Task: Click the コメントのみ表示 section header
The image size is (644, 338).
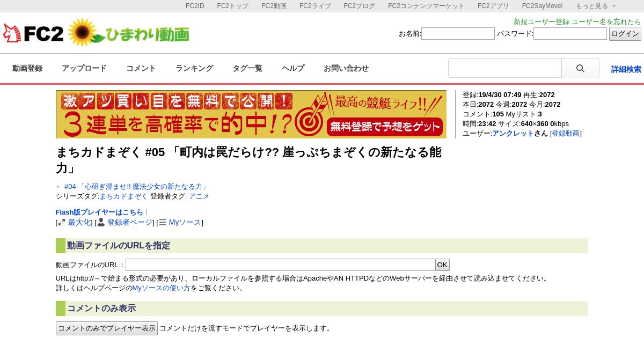Action: 322,308
